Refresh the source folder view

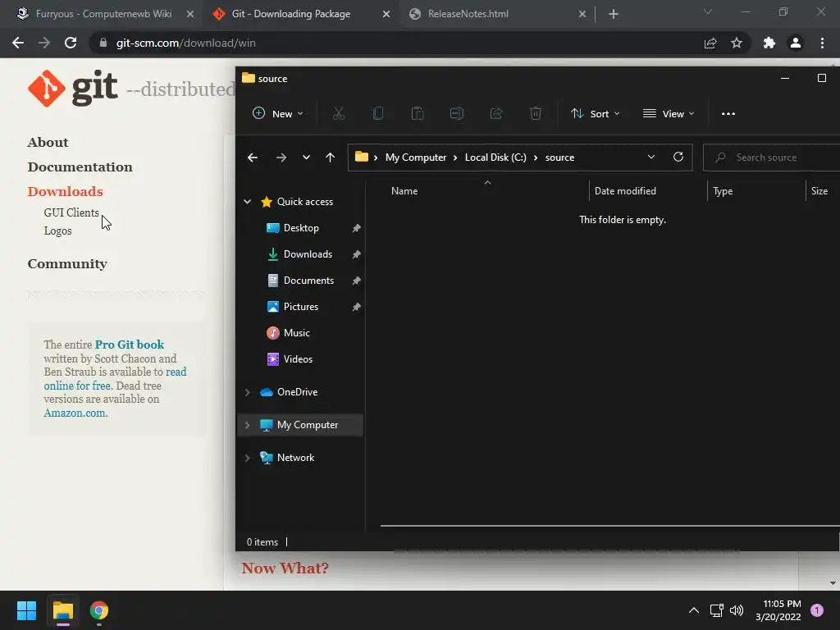pos(678,157)
